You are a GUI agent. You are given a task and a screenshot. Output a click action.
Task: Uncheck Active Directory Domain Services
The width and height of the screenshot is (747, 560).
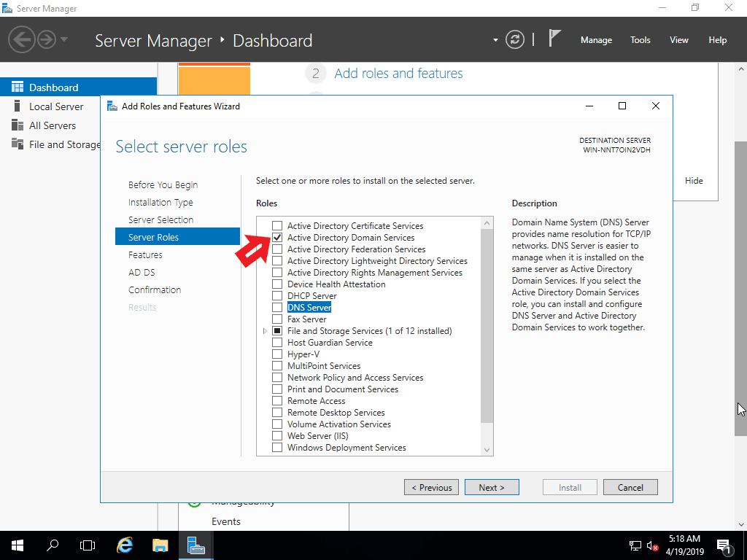(277, 237)
